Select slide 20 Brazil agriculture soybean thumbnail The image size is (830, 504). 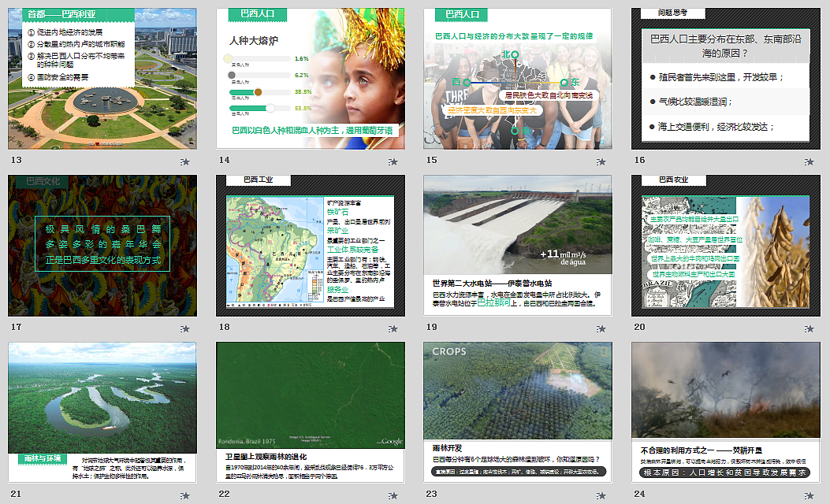click(726, 246)
